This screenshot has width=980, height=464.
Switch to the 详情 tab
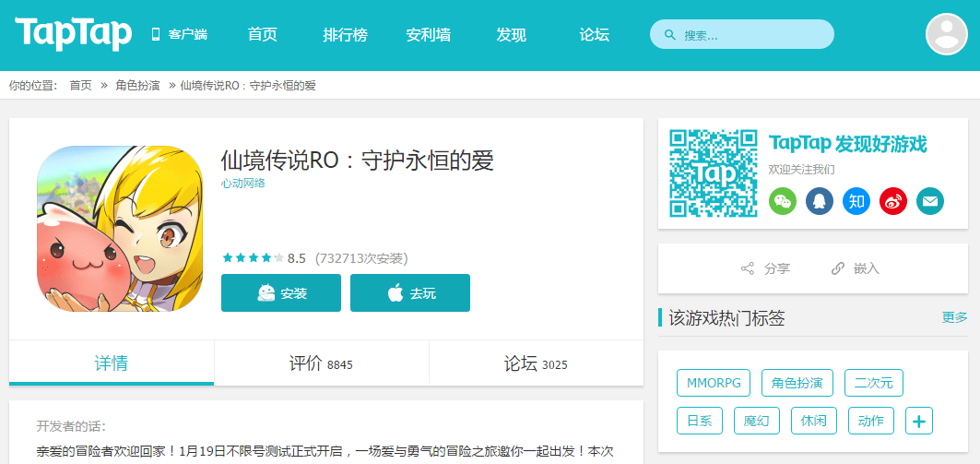pyautogui.click(x=112, y=363)
